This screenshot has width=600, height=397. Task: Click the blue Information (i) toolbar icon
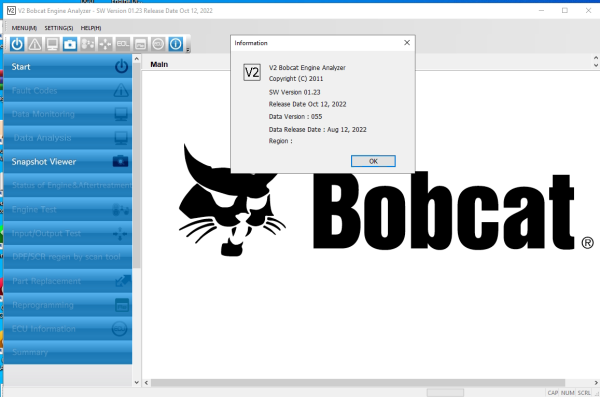176,44
